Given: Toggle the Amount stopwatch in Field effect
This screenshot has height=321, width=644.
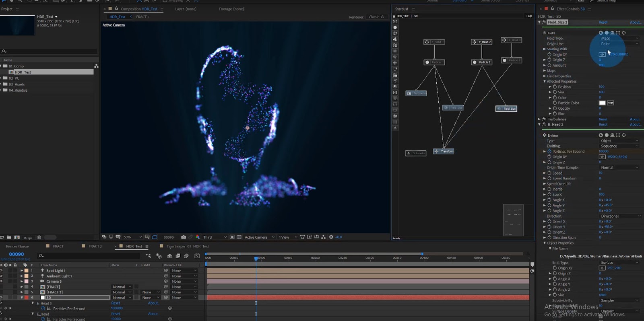Looking at the screenshot, I should (x=549, y=65).
